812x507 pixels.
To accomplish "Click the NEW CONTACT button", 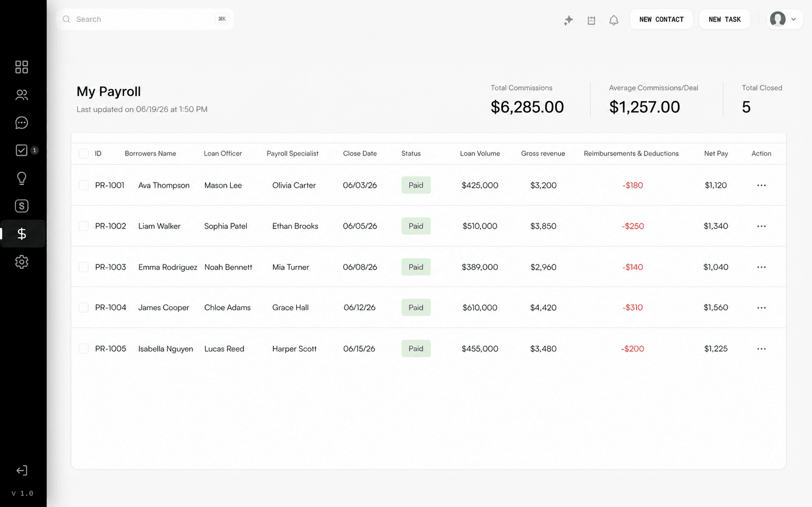I will point(661,19).
